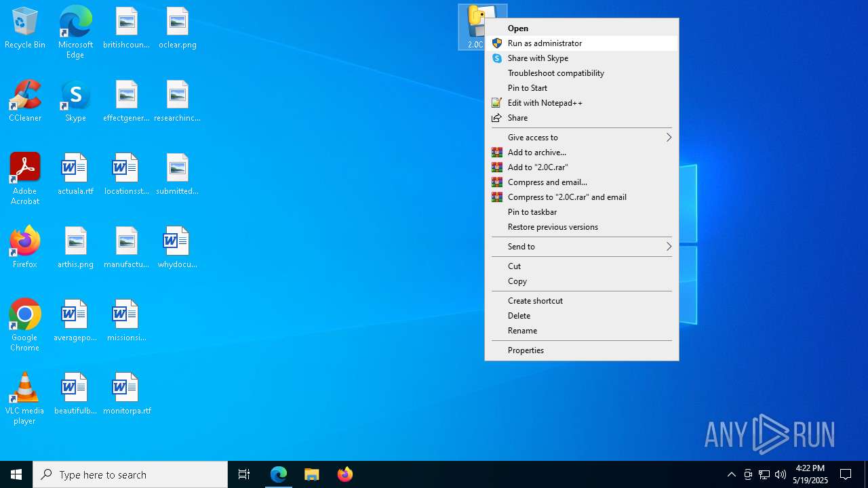Choose Pin to Start
Screen dimensions: 868x488
coord(582,88)
